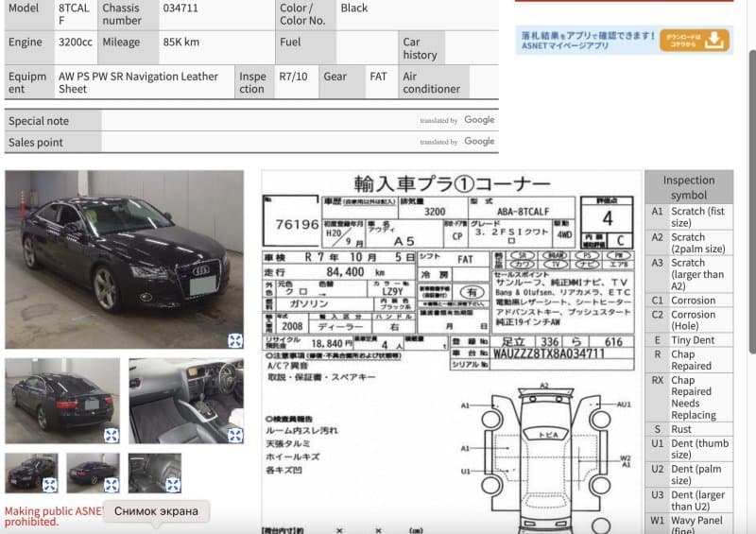756x534 pixels.
Task: Click the Air conditioner label
Action: pyautogui.click(x=432, y=83)
